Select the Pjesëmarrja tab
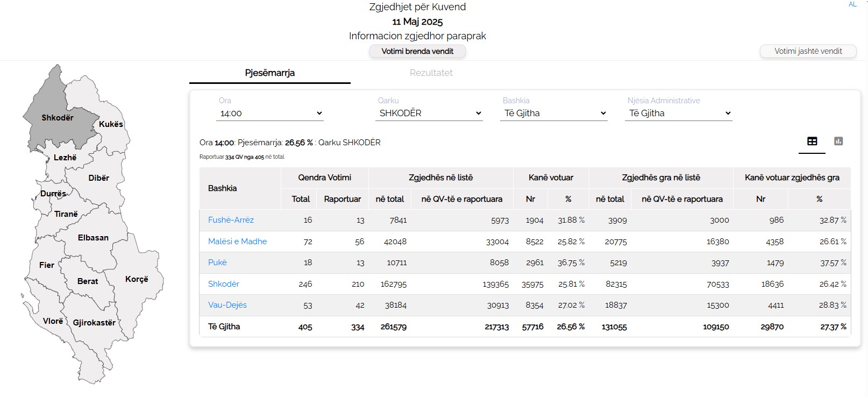Screen dimensions: 868x397 click(269, 73)
